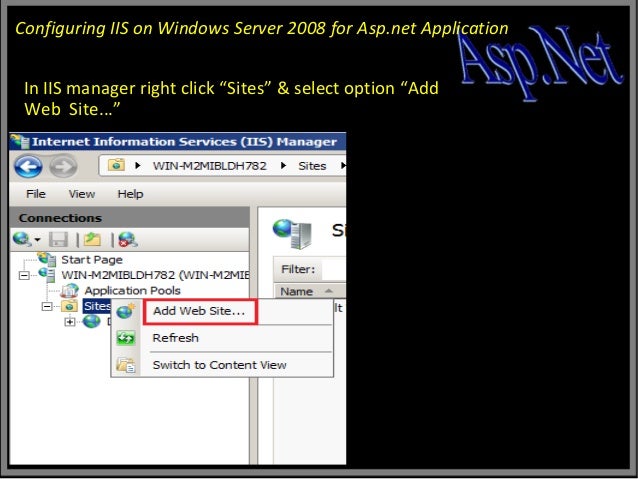The height and width of the screenshot is (479, 638).
Task: Click the greyed Forward arrow button
Action: click(63, 166)
